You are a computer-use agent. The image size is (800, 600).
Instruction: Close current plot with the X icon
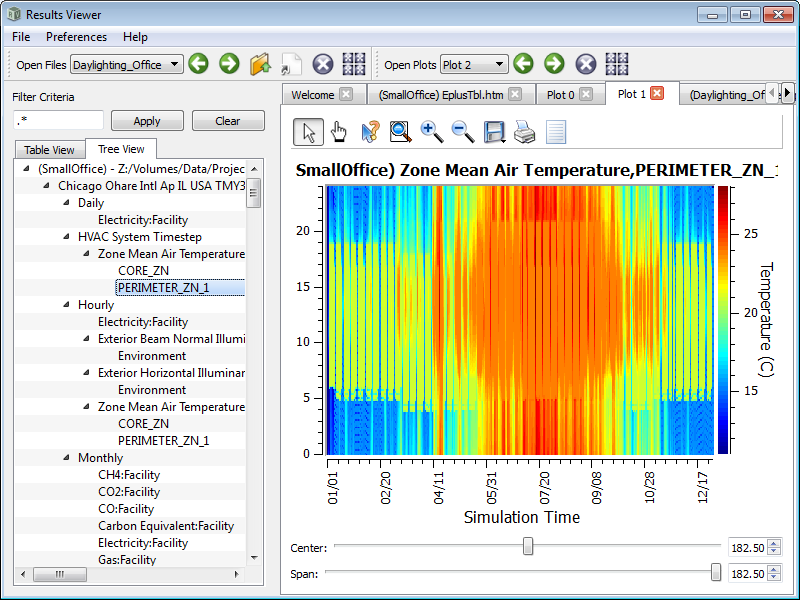[x=586, y=64]
